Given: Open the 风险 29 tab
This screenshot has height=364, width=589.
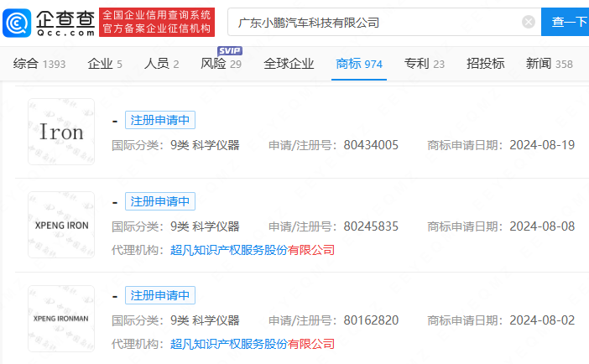Looking at the screenshot, I should [221, 64].
